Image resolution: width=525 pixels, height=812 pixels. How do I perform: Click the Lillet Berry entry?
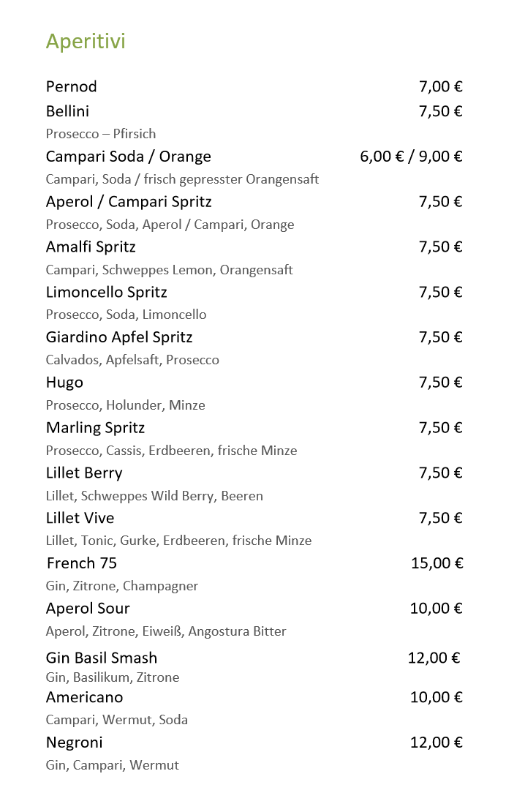point(84,473)
